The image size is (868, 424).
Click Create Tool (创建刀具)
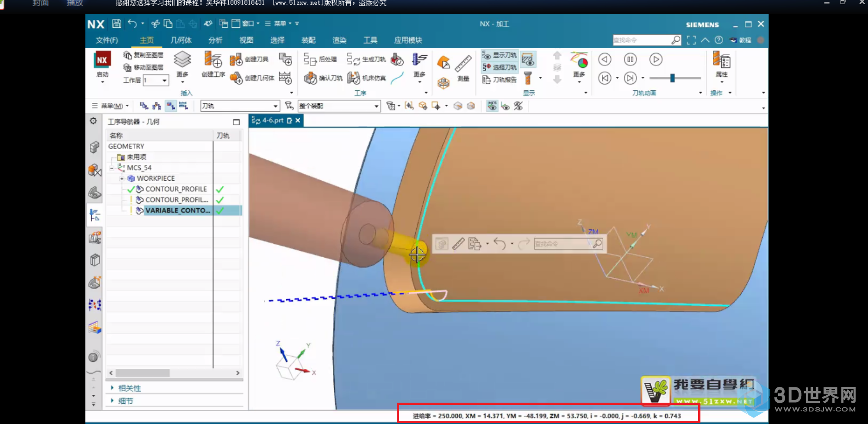(250, 59)
